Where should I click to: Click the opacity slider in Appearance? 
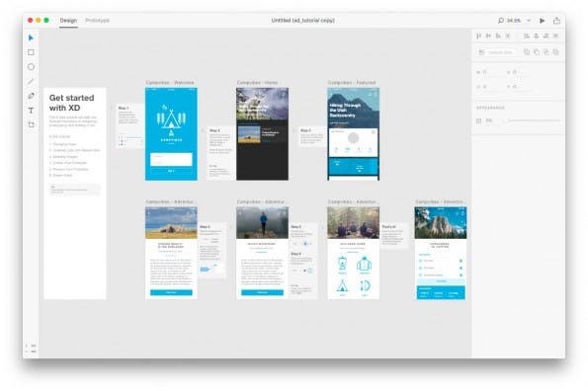pos(534,120)
